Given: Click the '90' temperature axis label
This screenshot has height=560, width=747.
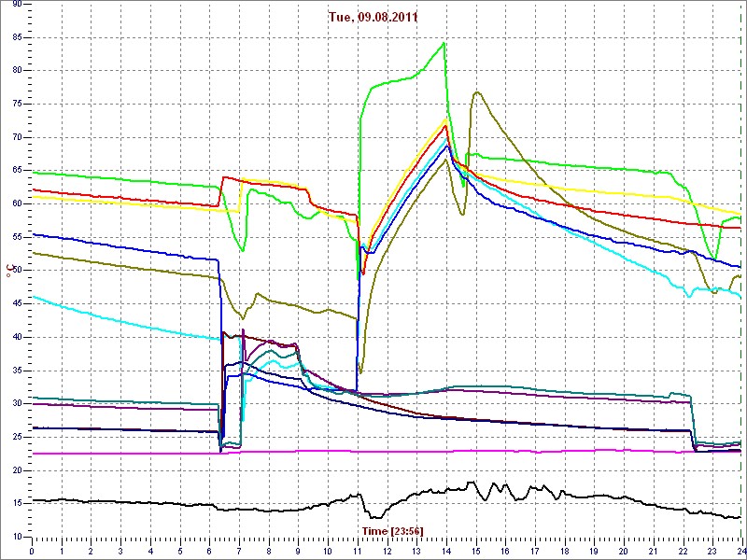Looking at the screenshot, I should point(15,4).
